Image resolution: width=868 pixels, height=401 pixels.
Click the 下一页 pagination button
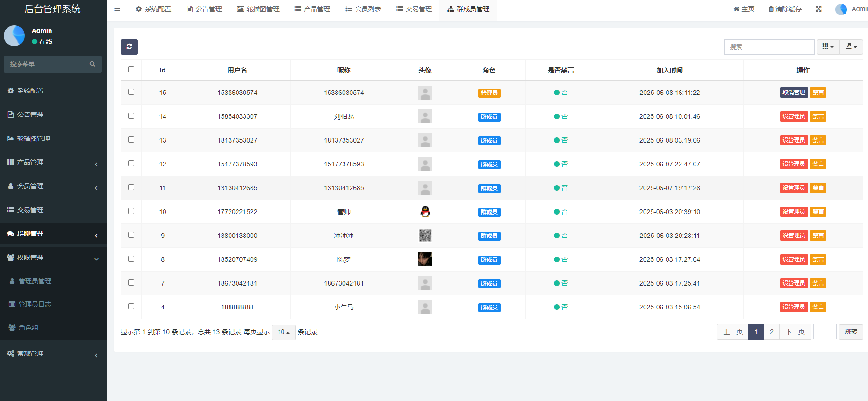click(x=795, y=332)
